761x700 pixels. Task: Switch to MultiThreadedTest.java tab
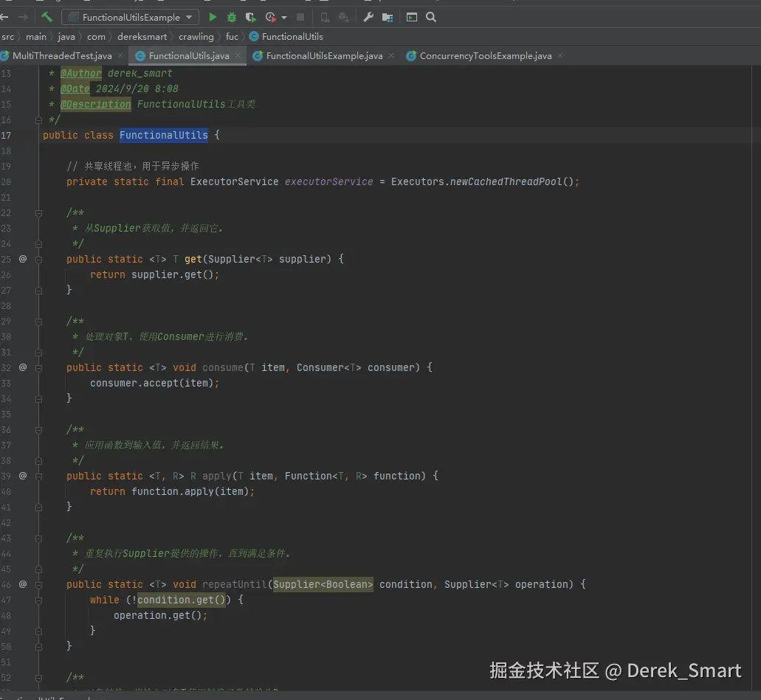(61, 56)
